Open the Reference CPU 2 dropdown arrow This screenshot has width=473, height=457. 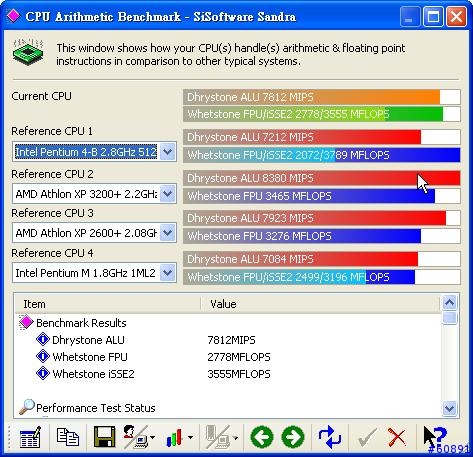167,194
